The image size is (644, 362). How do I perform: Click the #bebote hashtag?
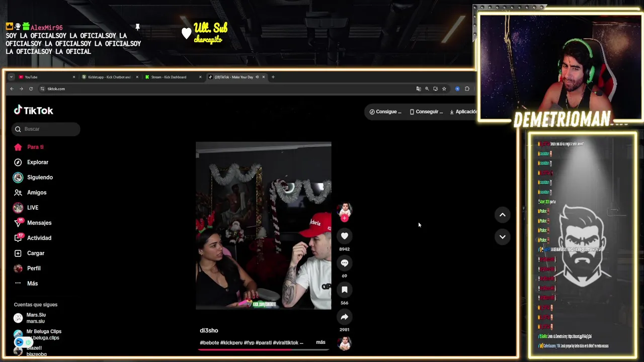[209, 342]
